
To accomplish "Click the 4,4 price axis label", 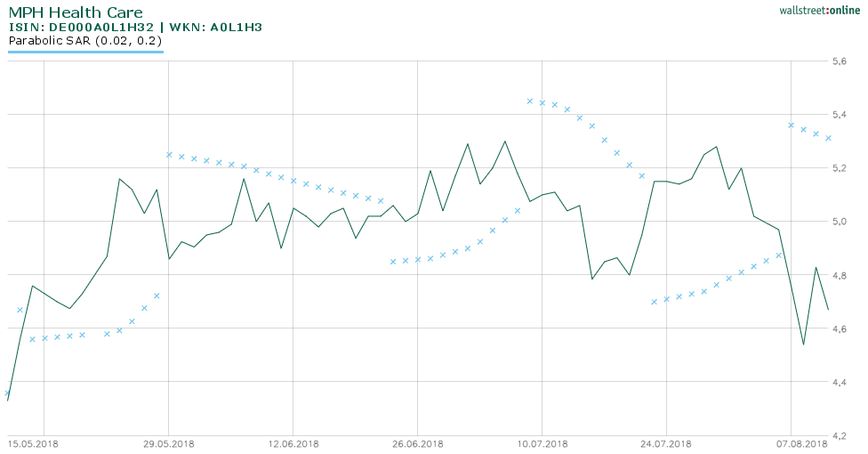I will [839, 383].
